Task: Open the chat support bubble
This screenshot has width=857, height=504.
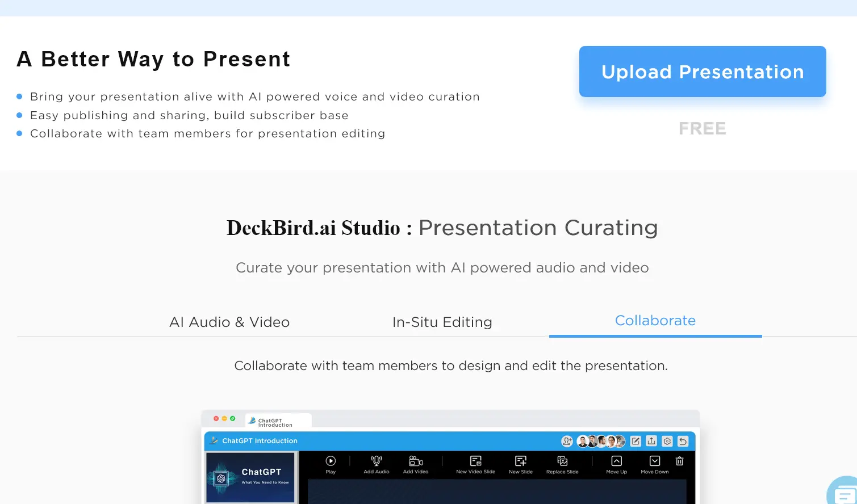Action: [x=846, y=492]
